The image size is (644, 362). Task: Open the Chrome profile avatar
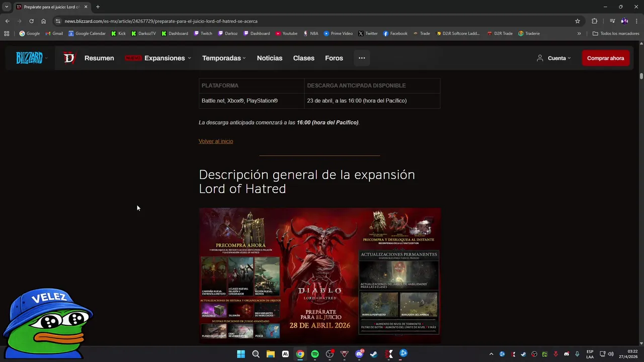(624, 21)
